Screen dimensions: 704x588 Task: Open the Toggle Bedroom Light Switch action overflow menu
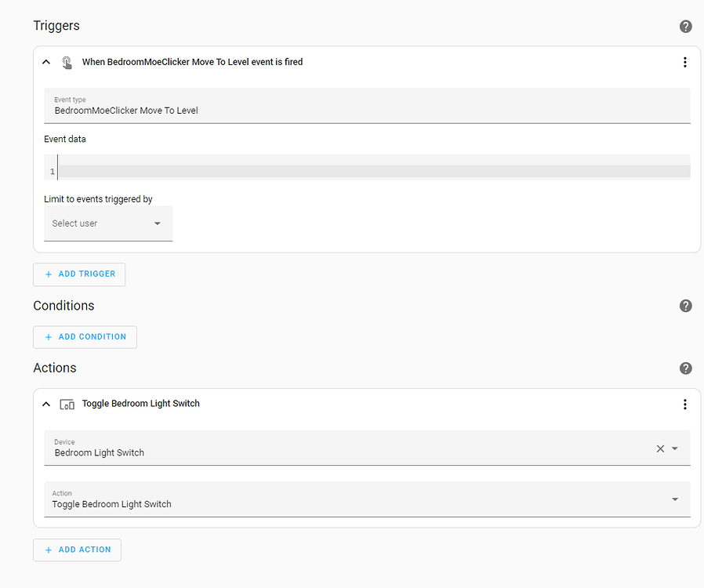684,405
